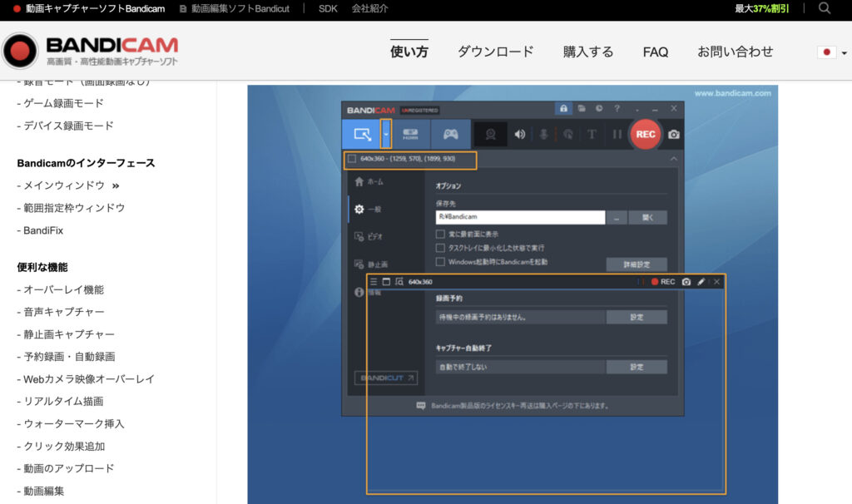The width and height of the screenshot is (852, 504).
Task: Click the browse '...' button for save folder
Action: tap(617, 218)
